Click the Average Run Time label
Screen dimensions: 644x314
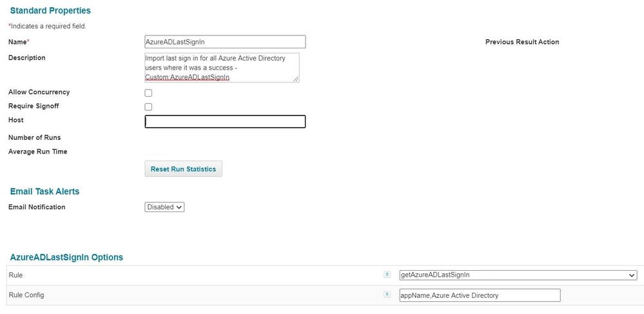[37, 152]
